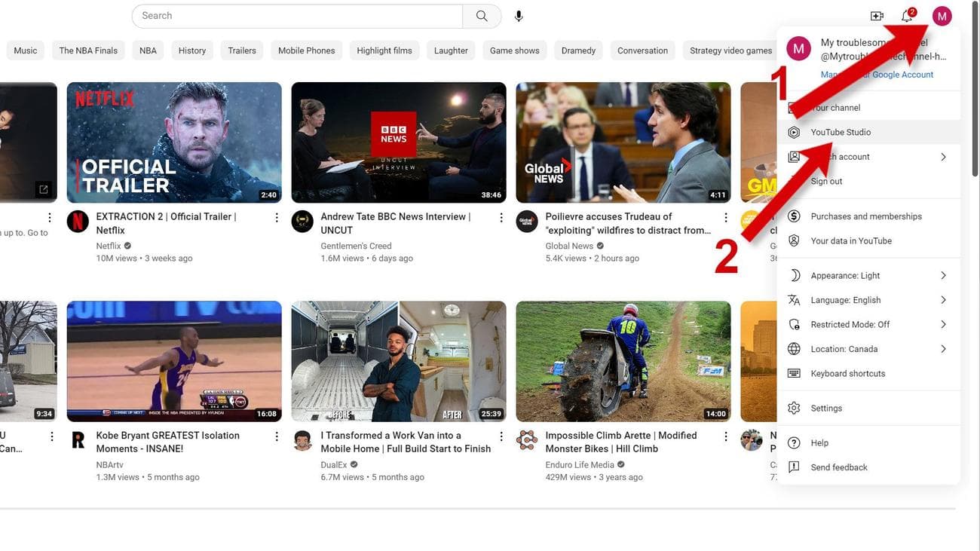
Task: Activate voice search microphone icon
Action: pyautogui.click(x=519, y=16)
